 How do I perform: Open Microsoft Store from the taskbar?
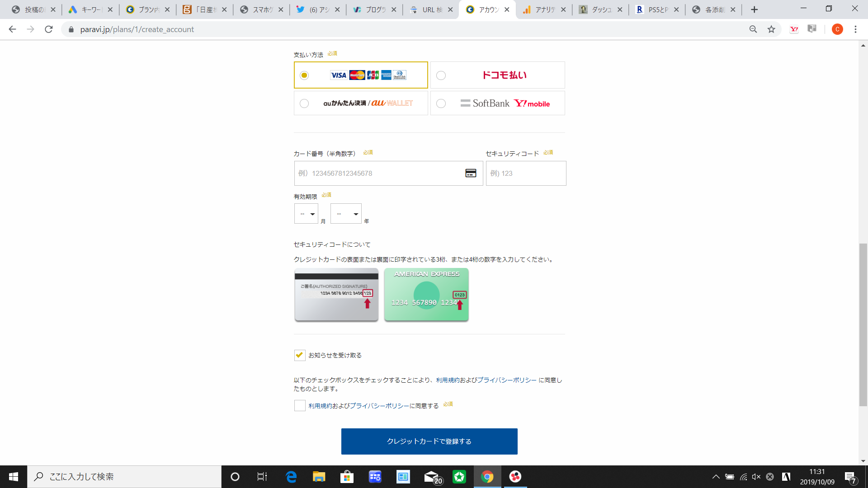click(x=347, y=477)
